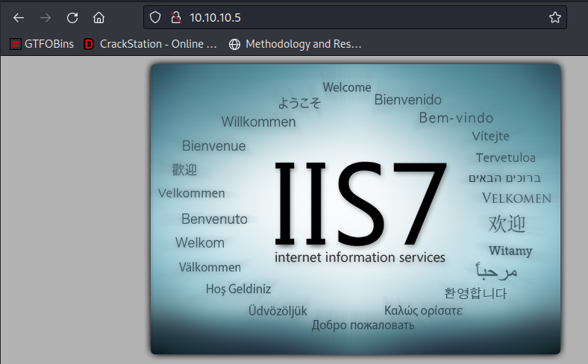Click the word "Välkommen"
Screen dimensions: 588x364
click(210, 267)
